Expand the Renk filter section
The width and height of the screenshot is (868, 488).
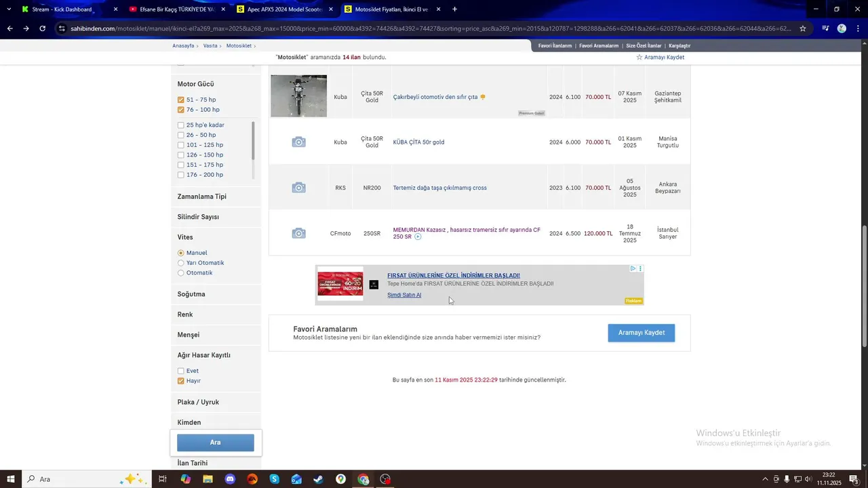point(185,314)
